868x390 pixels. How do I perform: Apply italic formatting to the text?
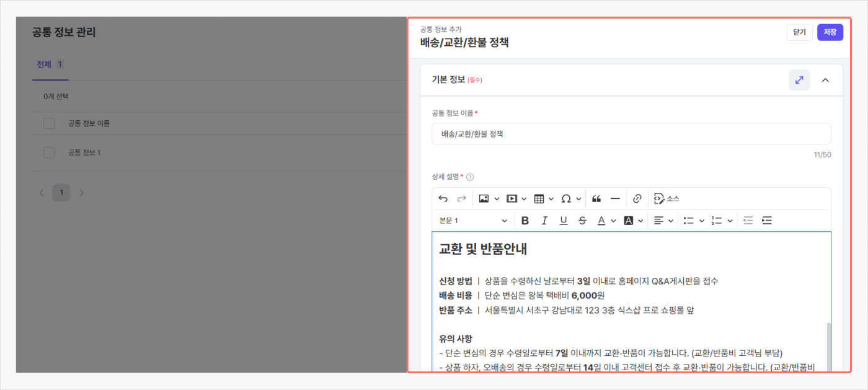tap(544, 221)
